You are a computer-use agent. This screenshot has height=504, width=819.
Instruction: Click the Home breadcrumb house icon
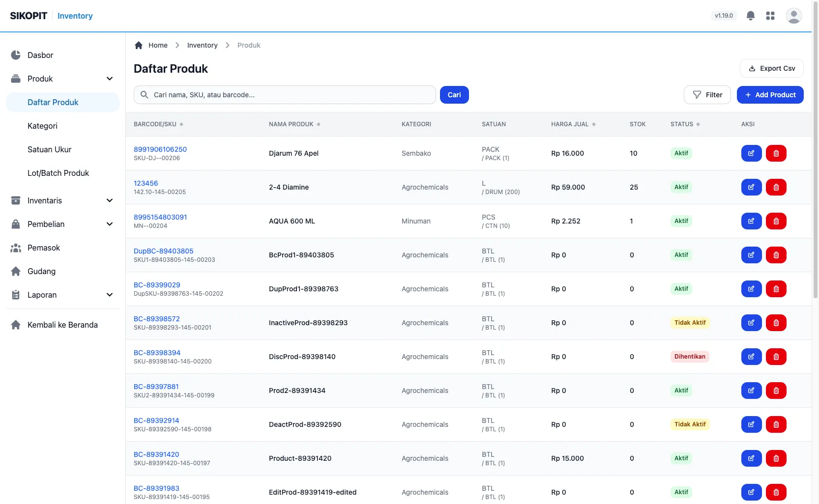coord(139,45)
